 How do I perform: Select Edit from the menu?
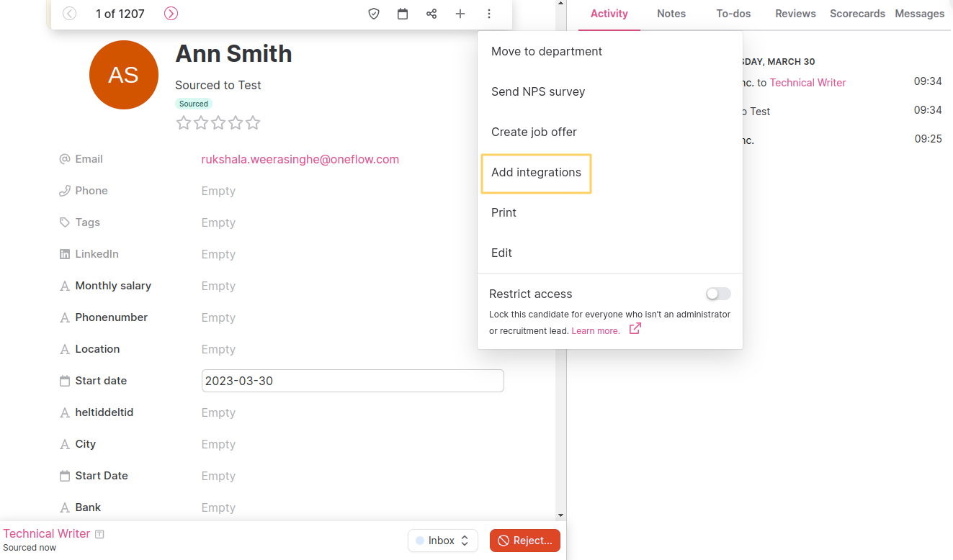tap(501, 253)
